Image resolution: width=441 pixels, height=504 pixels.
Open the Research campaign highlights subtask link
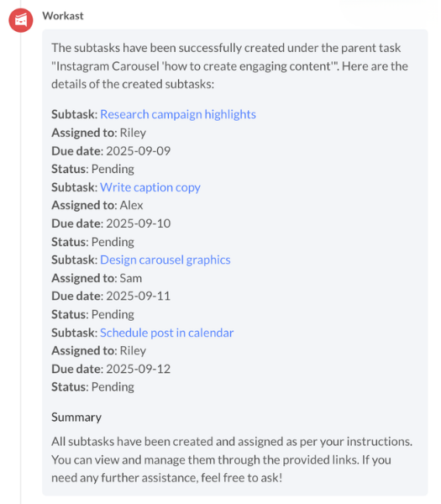coord(178,114)
